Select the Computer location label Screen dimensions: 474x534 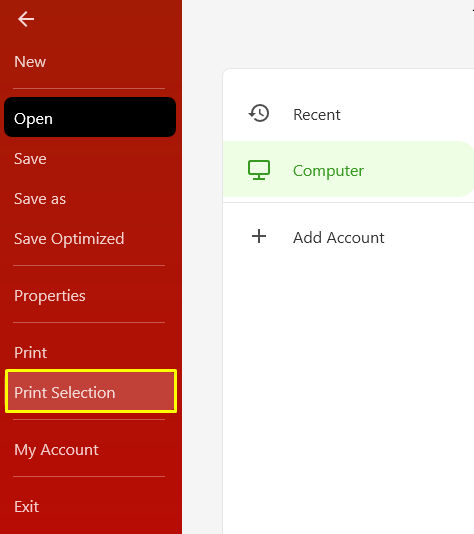click(328, 171)
